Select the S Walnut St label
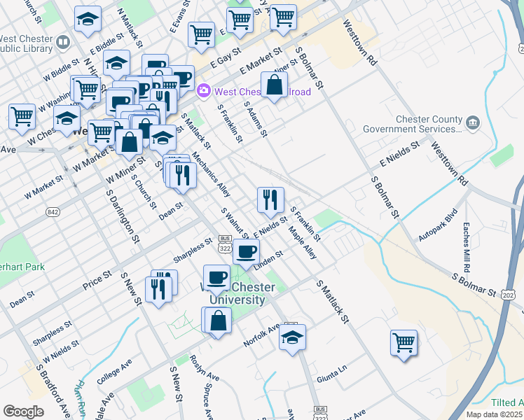 coord(235,224)
